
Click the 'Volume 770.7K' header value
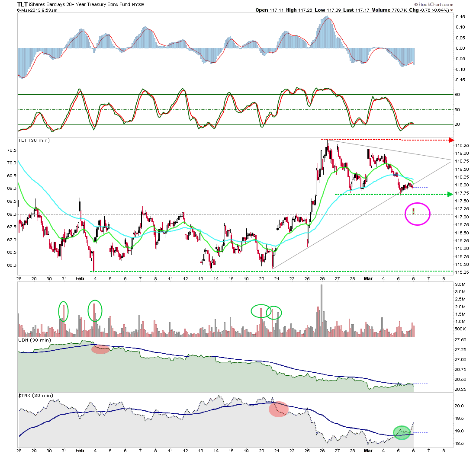[x=389, y=10]
